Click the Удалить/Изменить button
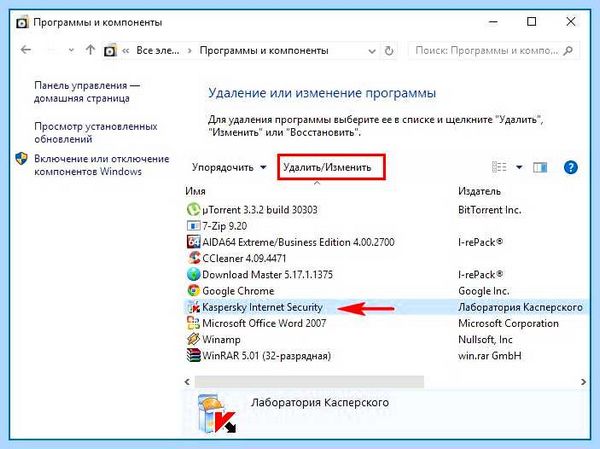 (x=331, y=167)
